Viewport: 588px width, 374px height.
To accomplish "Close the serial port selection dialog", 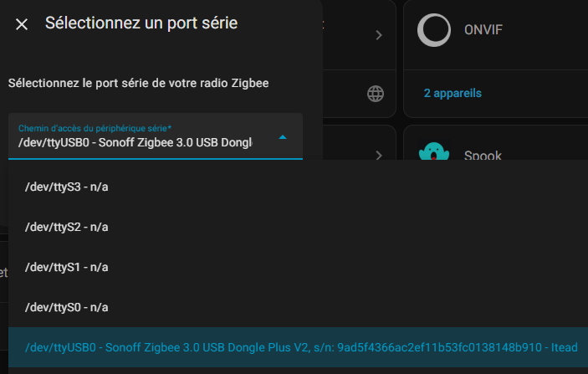I will click(22, 24).
